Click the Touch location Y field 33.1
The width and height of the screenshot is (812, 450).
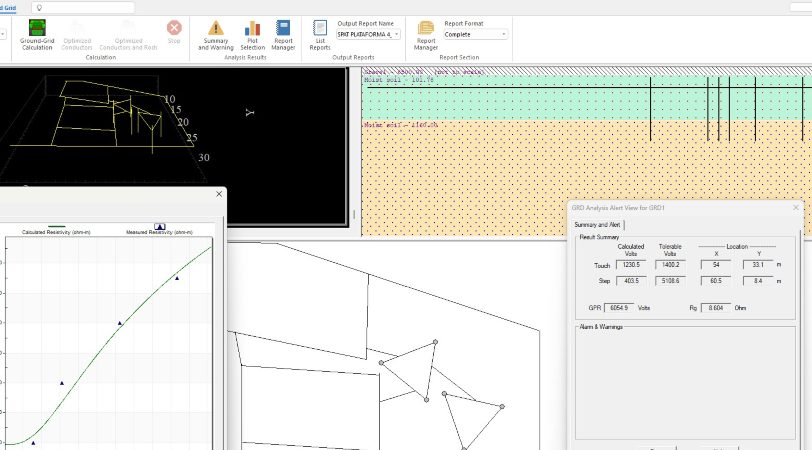[758, 265]
